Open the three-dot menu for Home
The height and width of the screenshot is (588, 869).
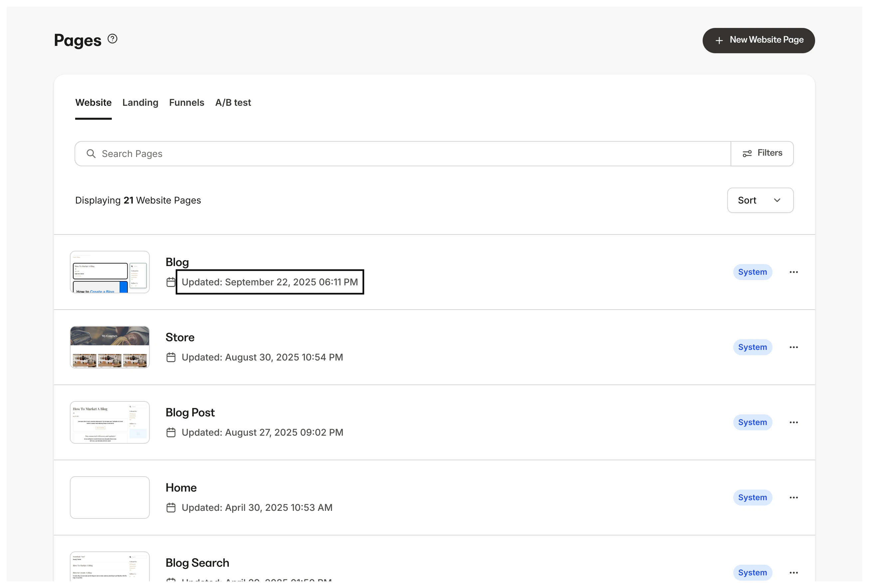794,498
